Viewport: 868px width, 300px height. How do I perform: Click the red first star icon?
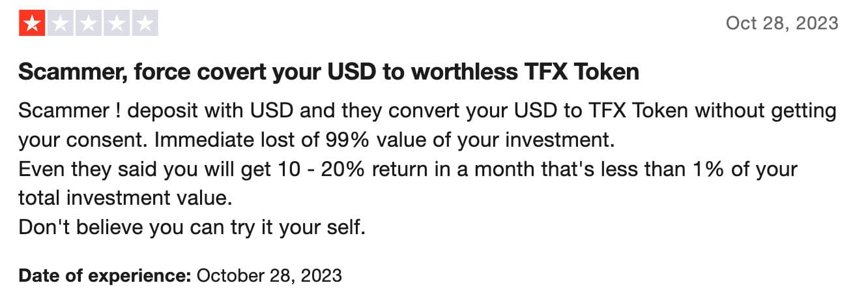coord(33,23)
